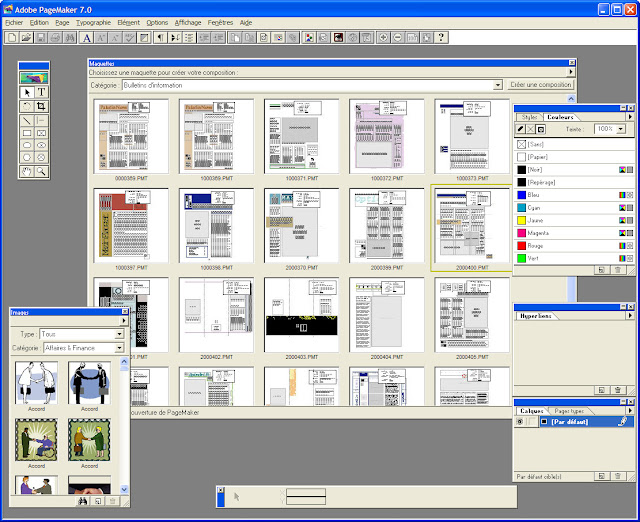Select the Text tool in toolbox
Screen dimensions: 640x522
(41, 93)
